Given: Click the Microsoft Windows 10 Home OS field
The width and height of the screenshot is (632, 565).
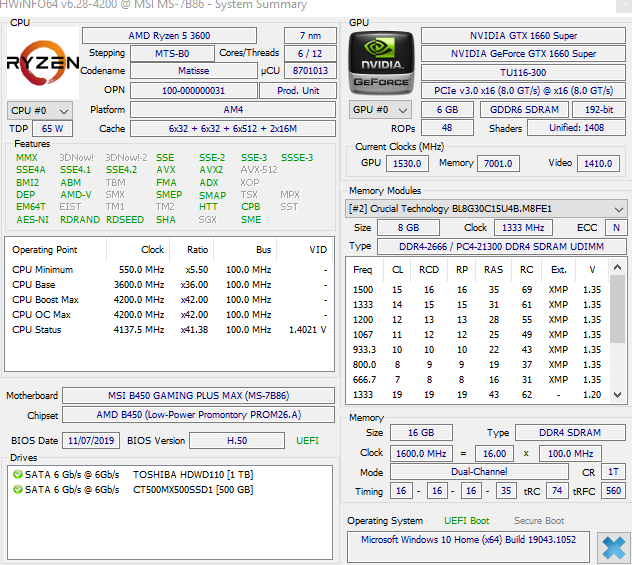Looking at the screenshot, I should pos(468,546).
